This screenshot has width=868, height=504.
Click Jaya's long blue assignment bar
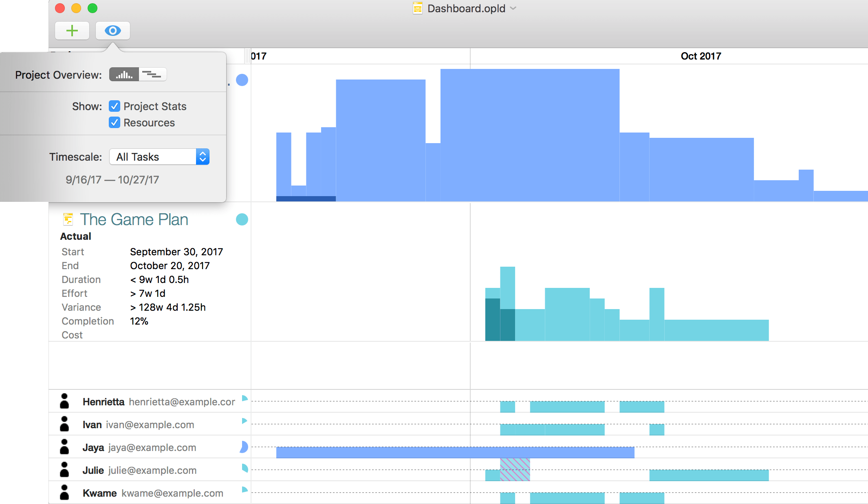pyautogui.click(x=455, y=453)
